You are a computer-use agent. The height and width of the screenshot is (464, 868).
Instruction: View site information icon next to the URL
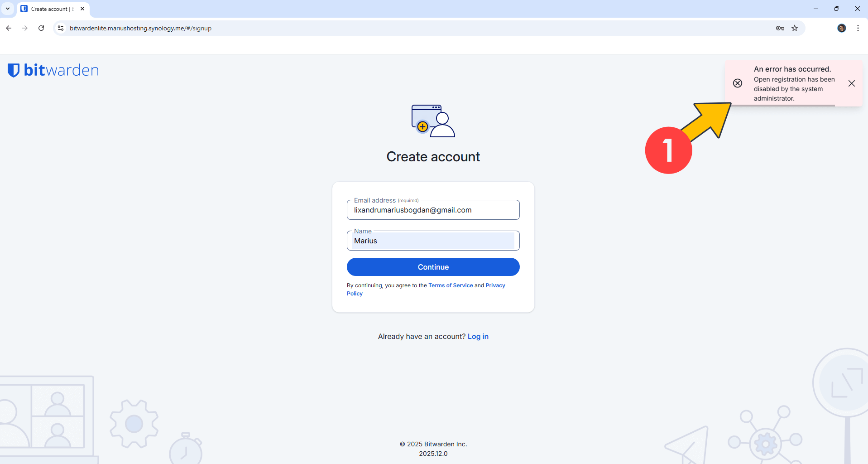click(x=60, y=28)
